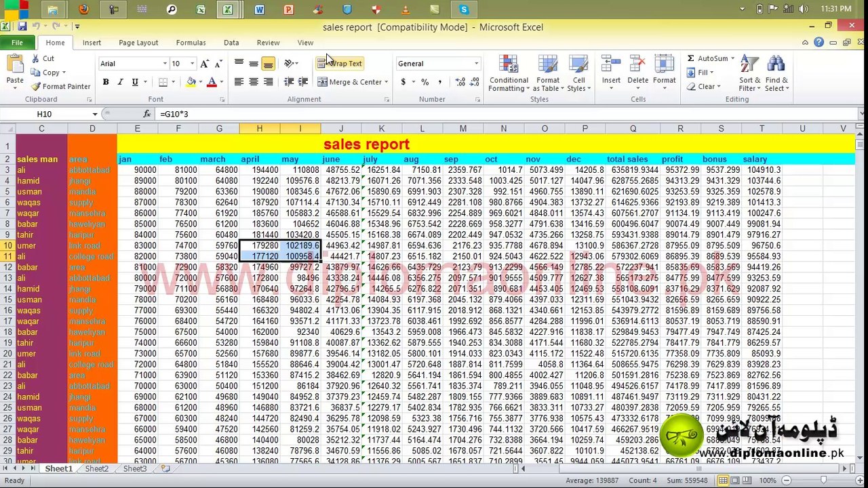Open the View ribbon tab
This screenshot has width=868, height=488.
point(305,43)
